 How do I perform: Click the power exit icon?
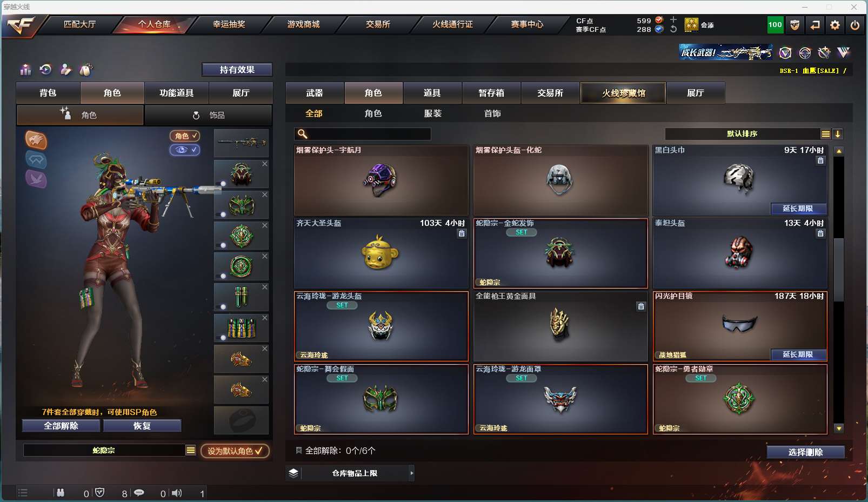pos(855,25)
